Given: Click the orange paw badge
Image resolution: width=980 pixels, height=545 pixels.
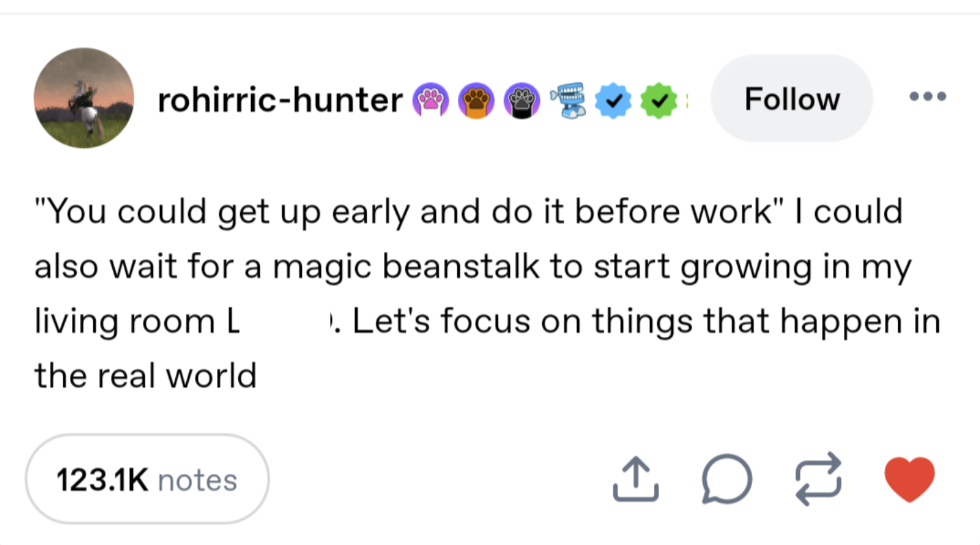Looking at the screenshot, I should 476,101.
